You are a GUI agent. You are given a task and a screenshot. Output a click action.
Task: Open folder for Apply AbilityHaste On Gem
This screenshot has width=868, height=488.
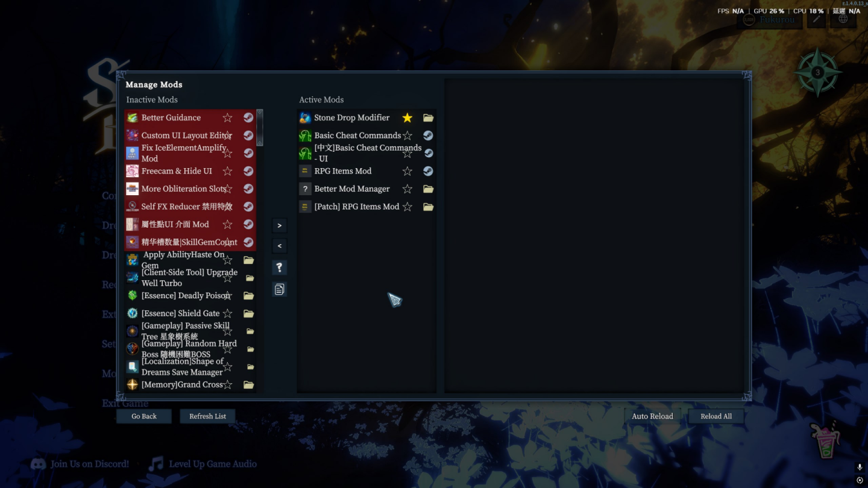[x=248, y=260]
